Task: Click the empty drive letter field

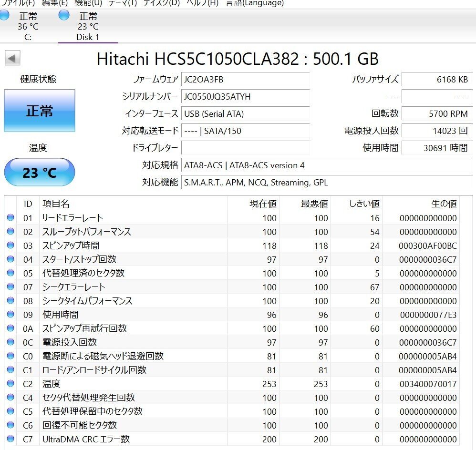Action: (x=245, y=148)
